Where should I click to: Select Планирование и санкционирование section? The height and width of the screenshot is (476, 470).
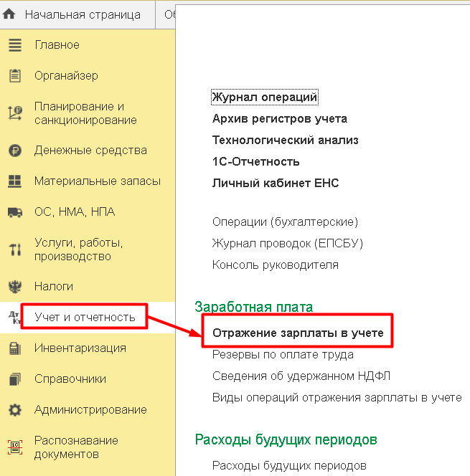(x=85, y=113)
